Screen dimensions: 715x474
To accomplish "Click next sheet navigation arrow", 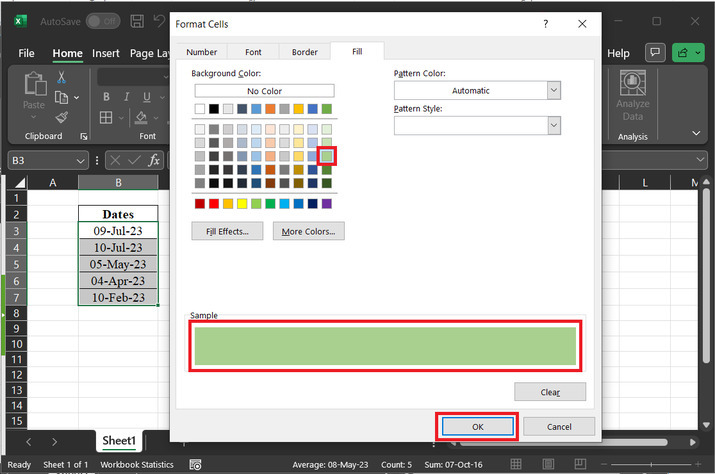I will (54, 442).
